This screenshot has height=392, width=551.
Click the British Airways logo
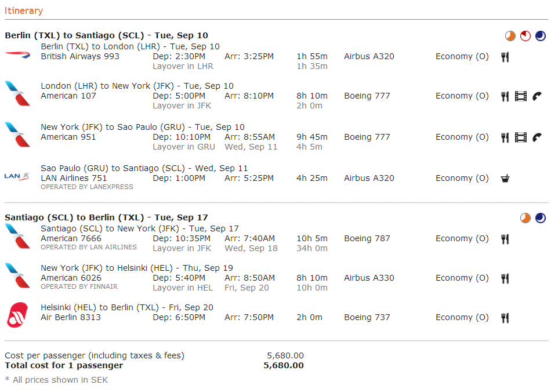(x=17, y=54)
